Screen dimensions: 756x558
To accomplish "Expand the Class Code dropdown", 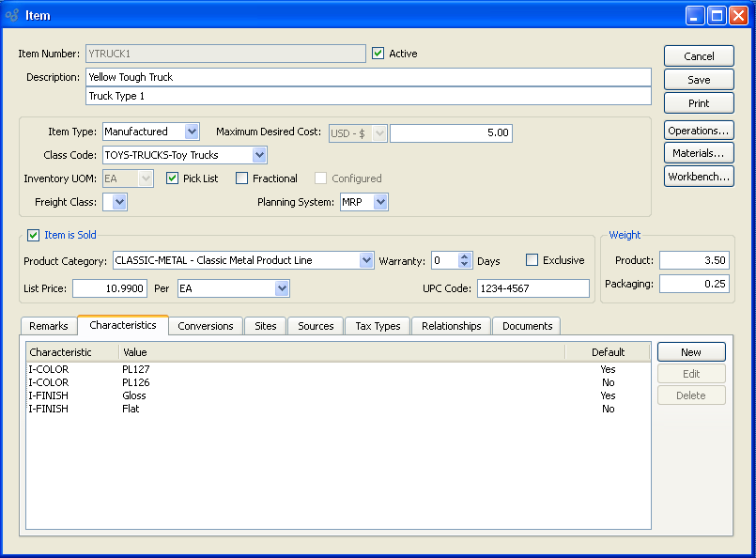I will click(259, 155).
